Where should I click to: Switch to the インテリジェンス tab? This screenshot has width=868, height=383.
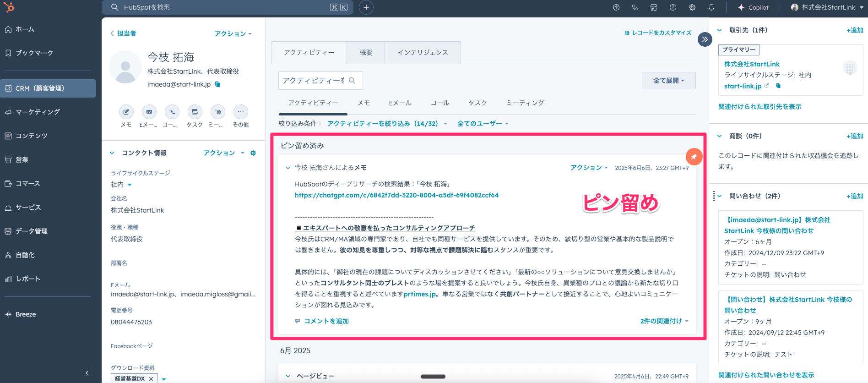[x=423, y=53]
